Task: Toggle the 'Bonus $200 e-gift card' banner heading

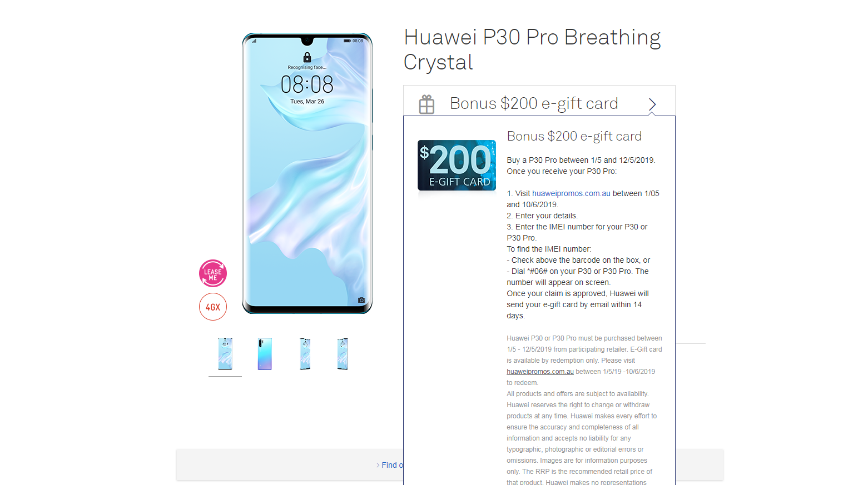Action: [534, 103]
